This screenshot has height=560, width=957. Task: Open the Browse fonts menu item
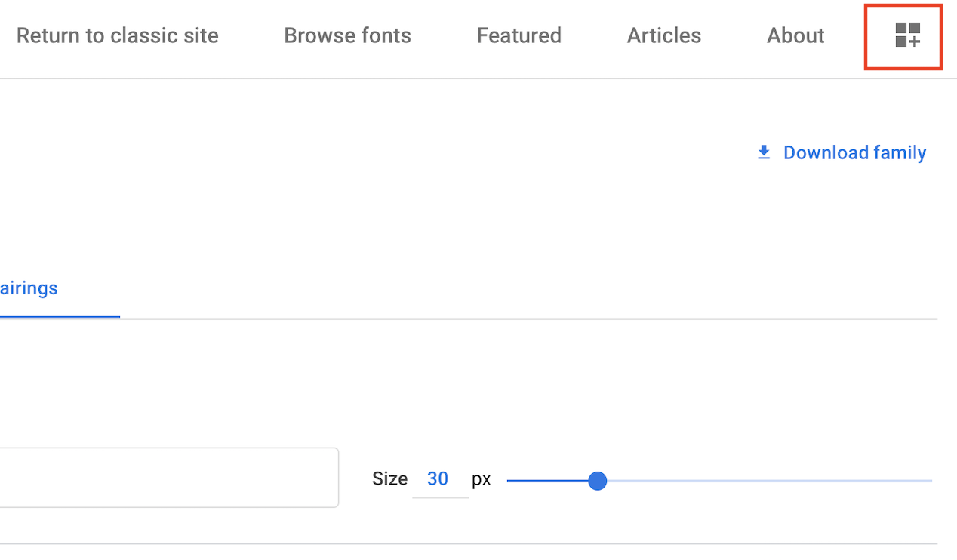pos(347,35)
